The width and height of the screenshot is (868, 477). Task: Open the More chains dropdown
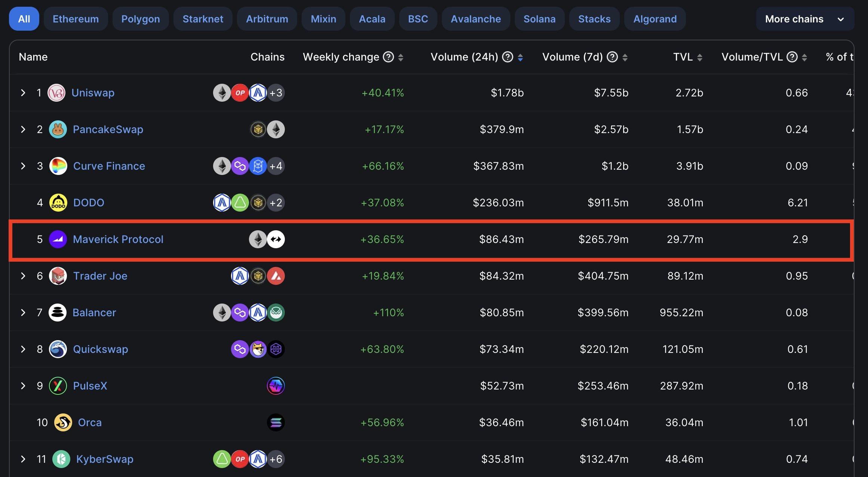click(x=804, y=19)
